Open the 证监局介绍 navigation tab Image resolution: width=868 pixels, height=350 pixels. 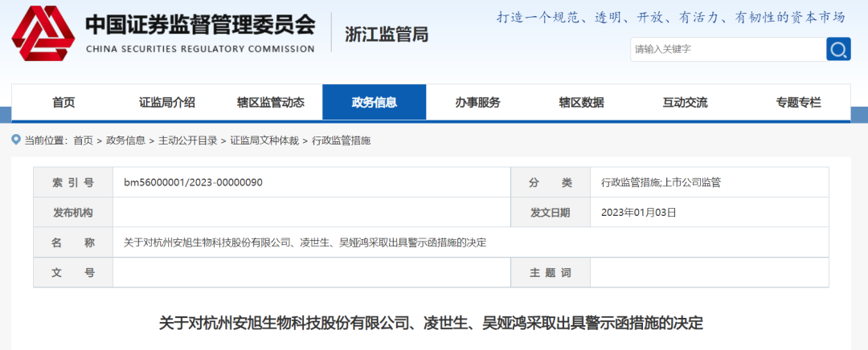coord(167,103)
